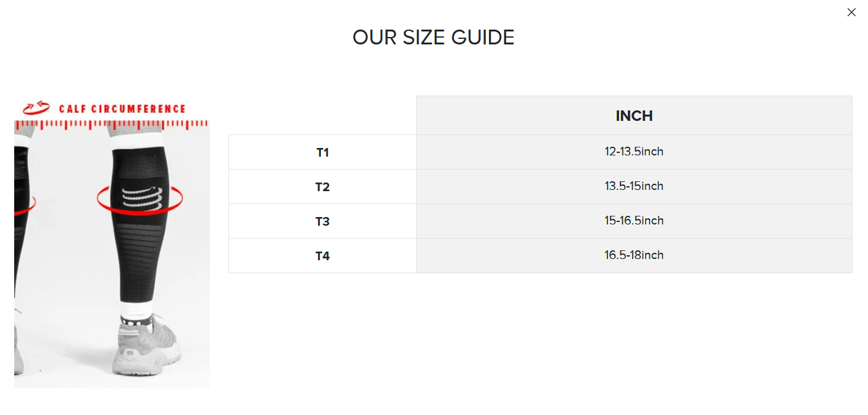Select the T1 size row label
Viewport: 868px width, 415px height.
pos(322,152)
